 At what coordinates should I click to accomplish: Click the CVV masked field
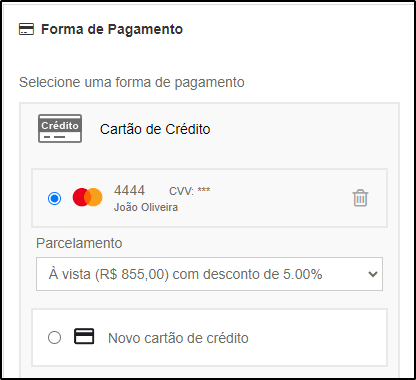(x=190, y=191)
